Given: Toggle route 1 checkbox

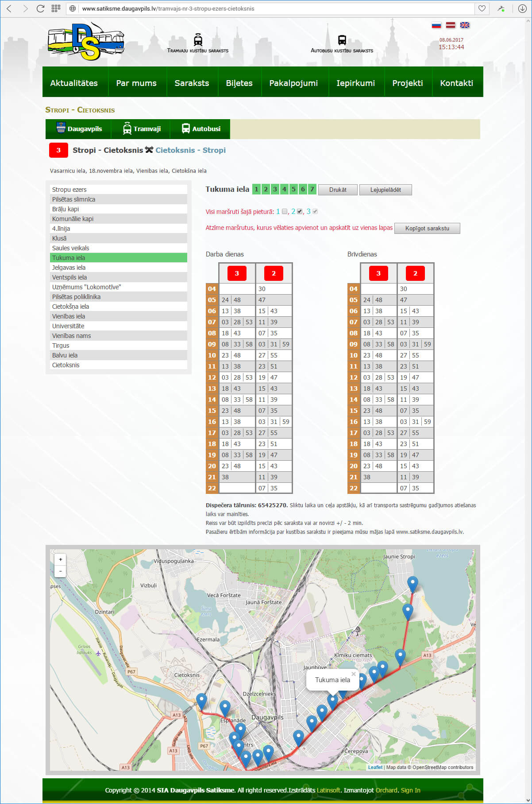Looking at the screenshot, I should (x=285, y=211).
